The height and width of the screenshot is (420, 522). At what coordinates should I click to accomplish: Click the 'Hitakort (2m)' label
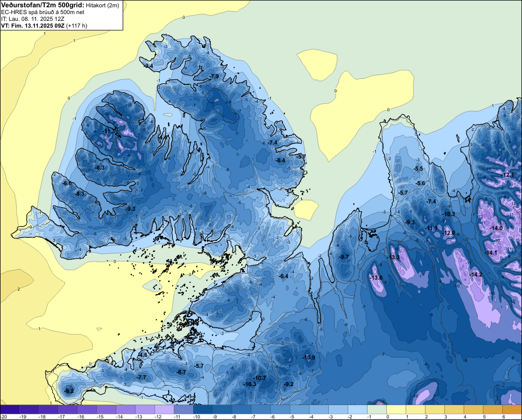(102, 5)
